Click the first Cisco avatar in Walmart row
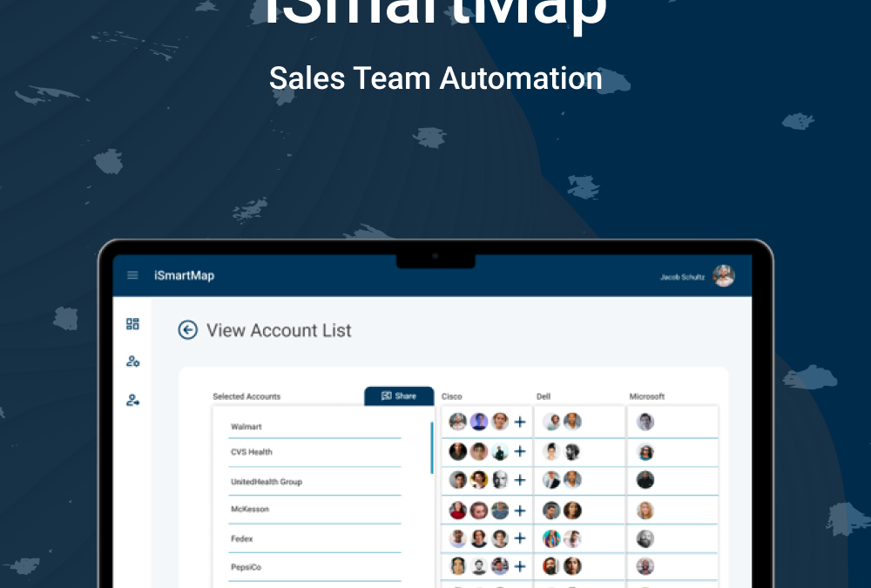The height and width of the screenshot is (588, 871). 458,422
